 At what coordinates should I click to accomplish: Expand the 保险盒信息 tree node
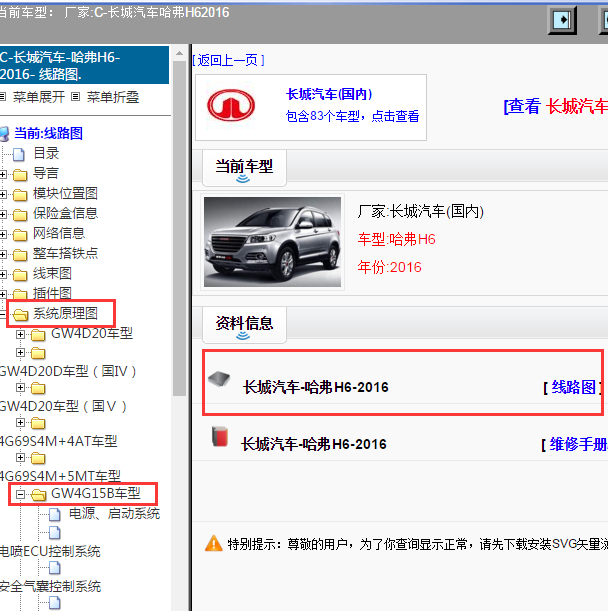point(3,214)
